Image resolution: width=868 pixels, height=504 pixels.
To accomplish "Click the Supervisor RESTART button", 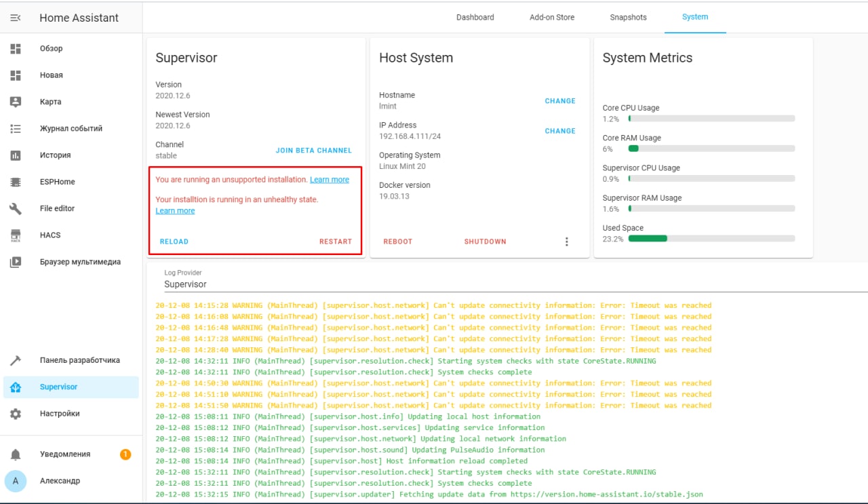I will pos(336,241).
